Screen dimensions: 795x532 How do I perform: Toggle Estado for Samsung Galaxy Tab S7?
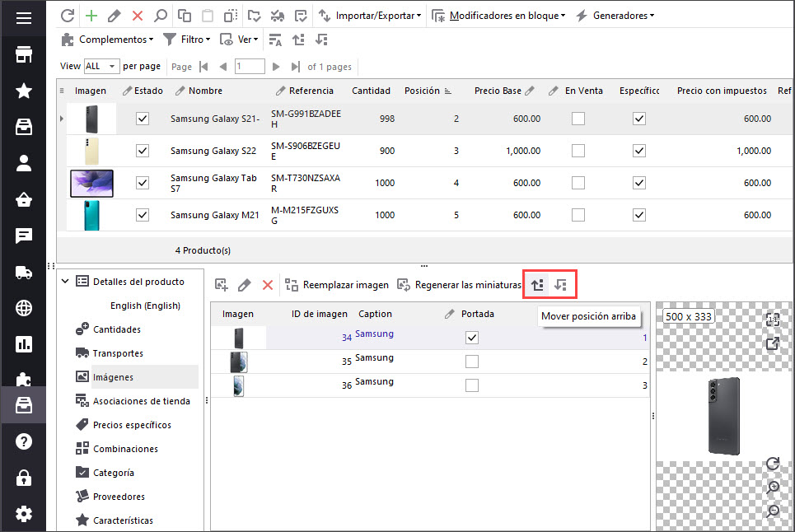point(143,183)
